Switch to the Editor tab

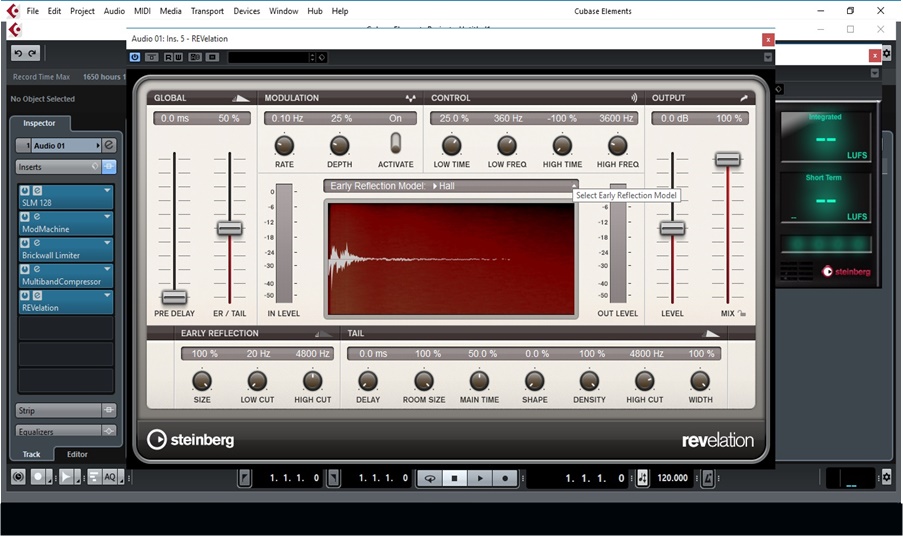coord(77,454)
